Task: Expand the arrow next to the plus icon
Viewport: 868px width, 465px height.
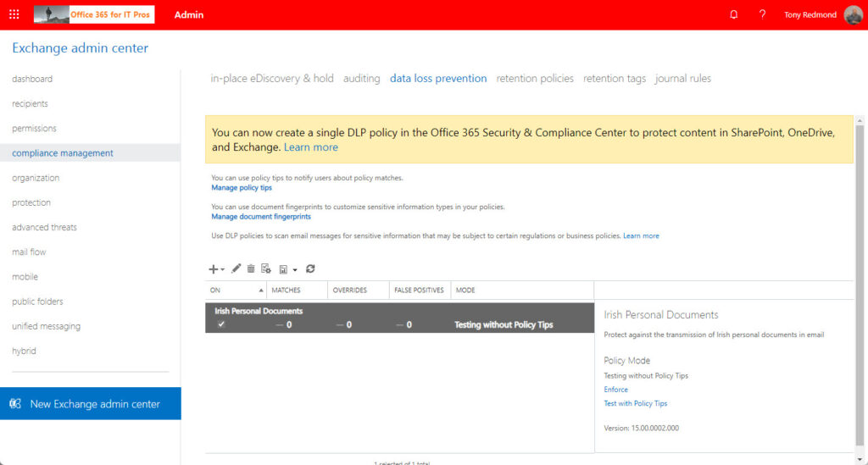Action: pyautogui.click(x=223, y=270)
